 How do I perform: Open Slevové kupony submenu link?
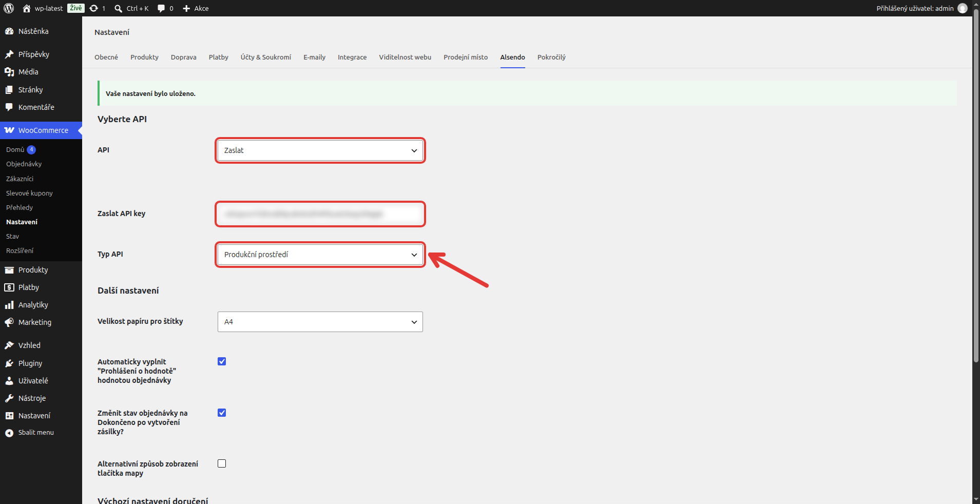(x=29, y=193)
